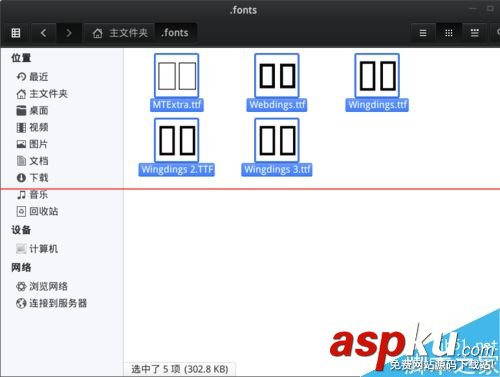
Task: Click the Webdings.ttf file name label
Action: click(x=277, y=105)
